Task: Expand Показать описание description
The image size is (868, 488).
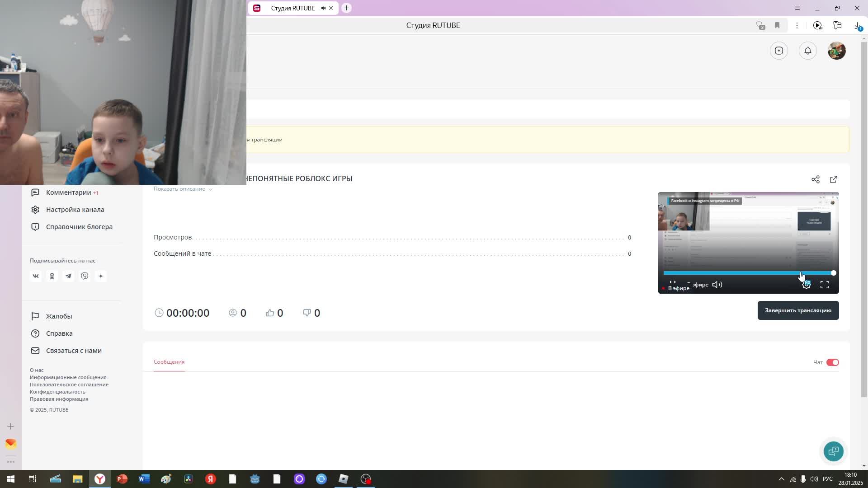Action: [x=183, y=189]
